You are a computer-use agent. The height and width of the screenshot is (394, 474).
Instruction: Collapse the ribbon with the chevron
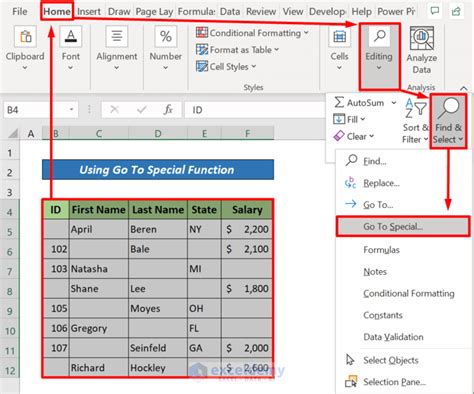(463, 88)
